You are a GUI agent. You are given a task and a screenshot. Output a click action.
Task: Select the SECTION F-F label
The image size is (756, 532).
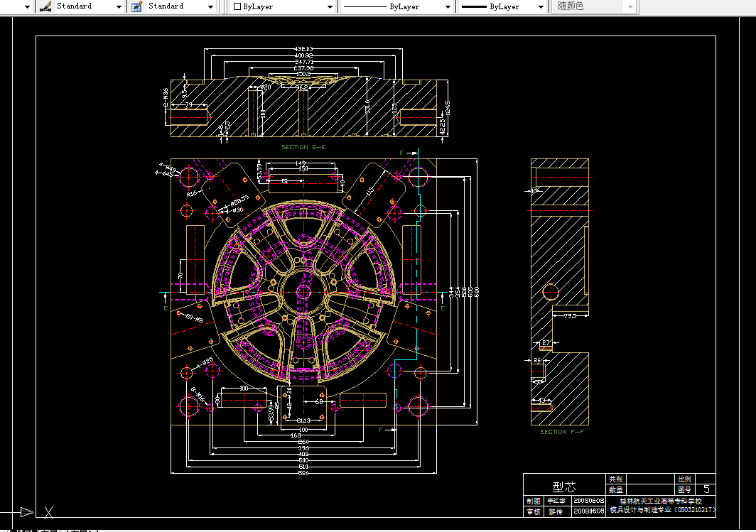click(562, 432)
